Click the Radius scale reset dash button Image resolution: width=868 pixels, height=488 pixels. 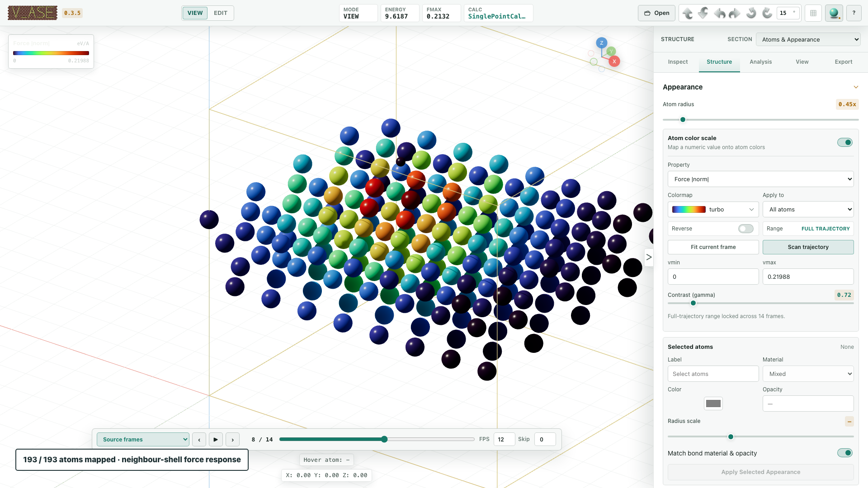pyautogui.click(x=849, y=422)
